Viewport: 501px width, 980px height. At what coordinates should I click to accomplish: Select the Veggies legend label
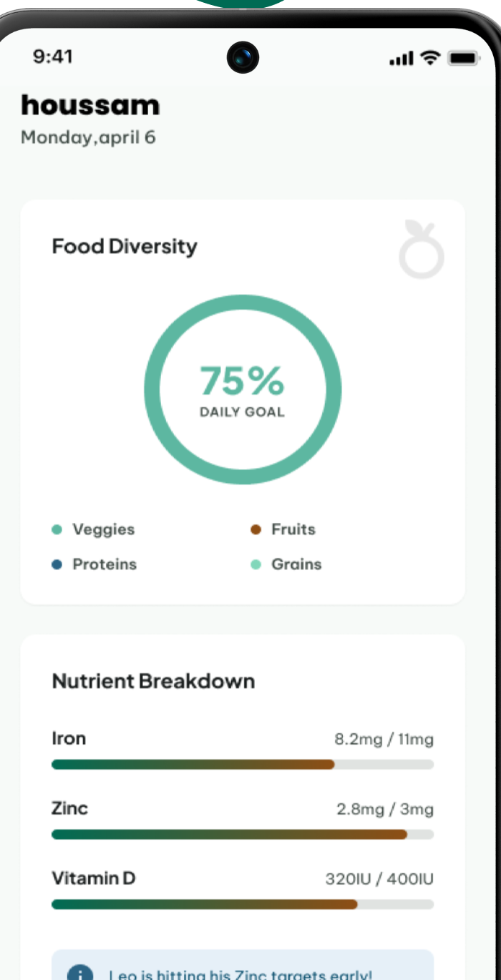pyautogui.click(x=104, y=530)
